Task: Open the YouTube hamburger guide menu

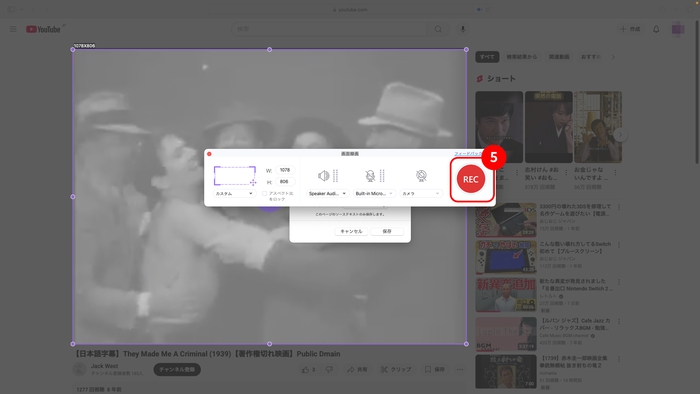Action: click(13, 29)
